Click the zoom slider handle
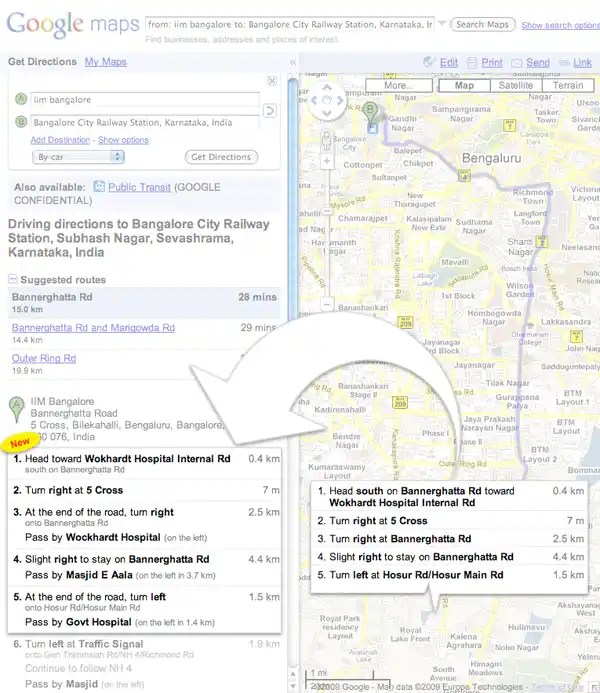This screenshot has width=600, height=693. (327, 212)
